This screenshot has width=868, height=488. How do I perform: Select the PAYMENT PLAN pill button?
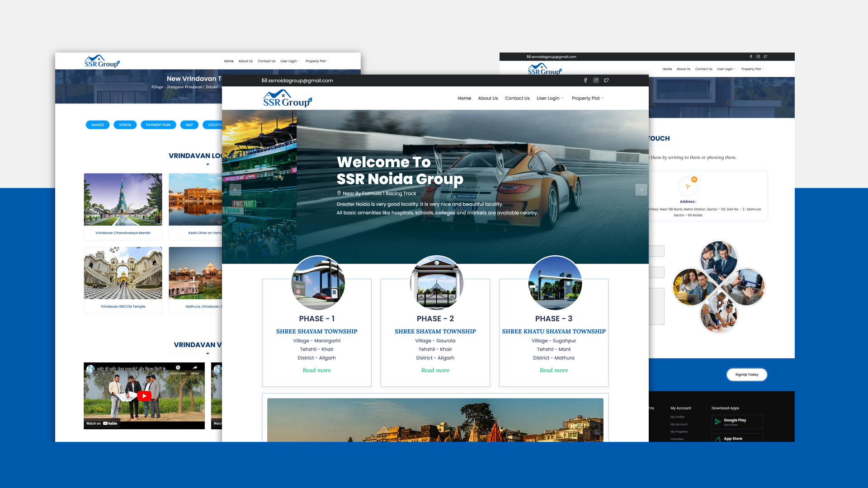coord(158,125)
